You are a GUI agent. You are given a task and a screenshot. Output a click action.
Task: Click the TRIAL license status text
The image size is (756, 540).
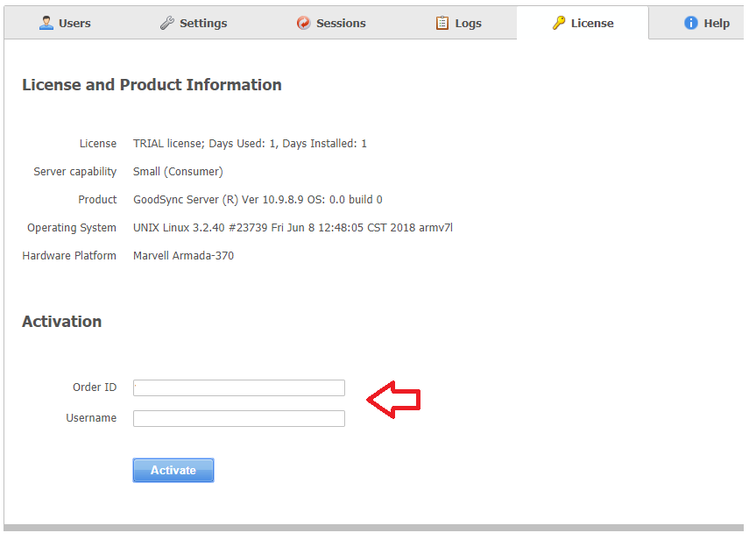(x=250, y=144)
